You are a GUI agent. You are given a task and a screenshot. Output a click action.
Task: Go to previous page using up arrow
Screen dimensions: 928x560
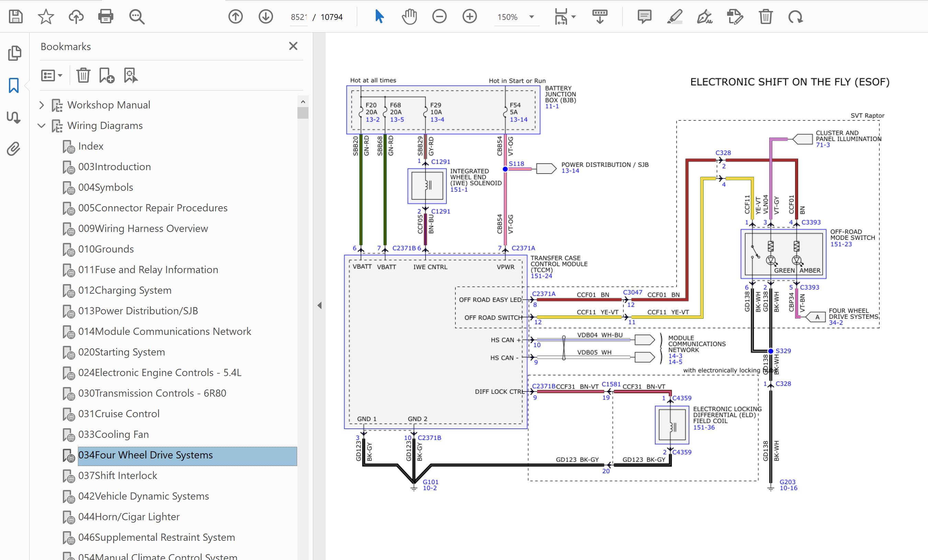235,16
